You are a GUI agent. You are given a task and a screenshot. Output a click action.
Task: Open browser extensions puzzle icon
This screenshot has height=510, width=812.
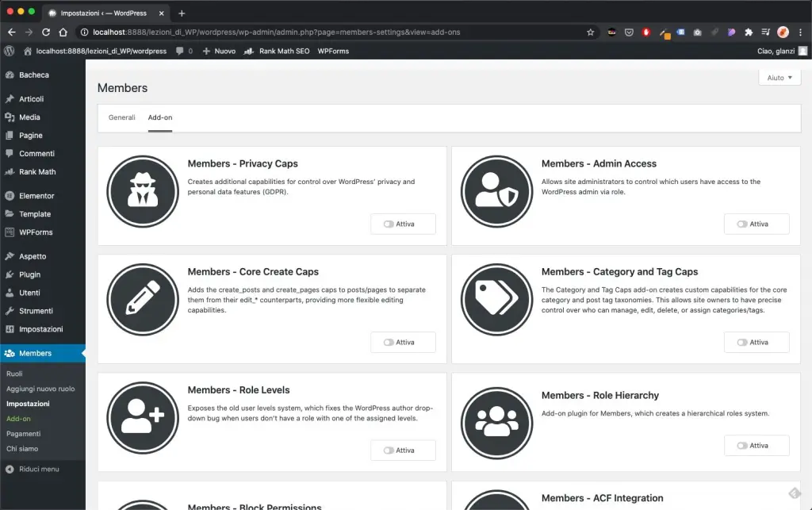click(749, 32)
